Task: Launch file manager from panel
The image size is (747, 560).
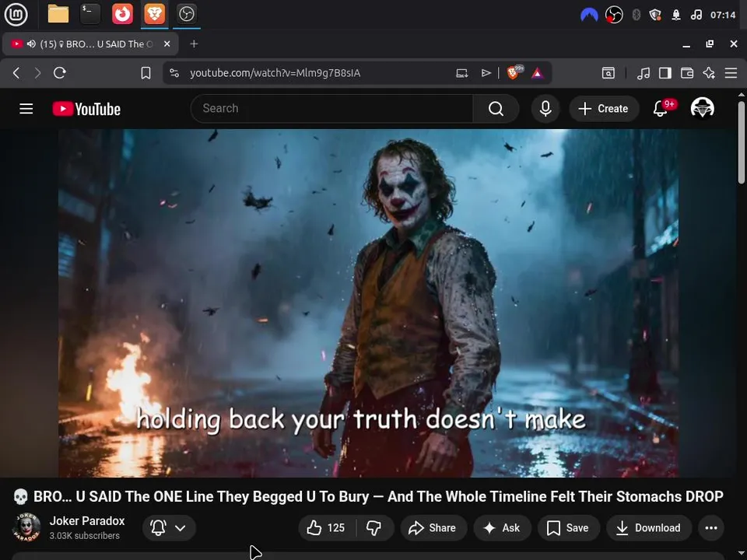Action: pos(58,14)
